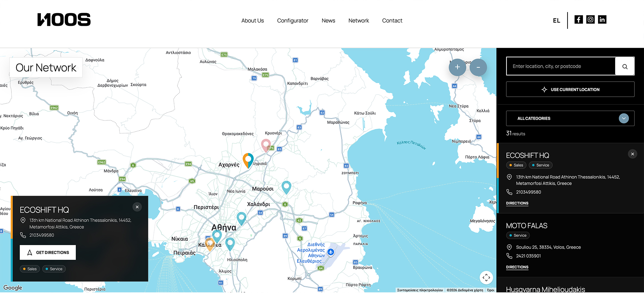Open the LinkedIn social icon
The height and width of the screenshot is (293, 644).
point(602,19)
